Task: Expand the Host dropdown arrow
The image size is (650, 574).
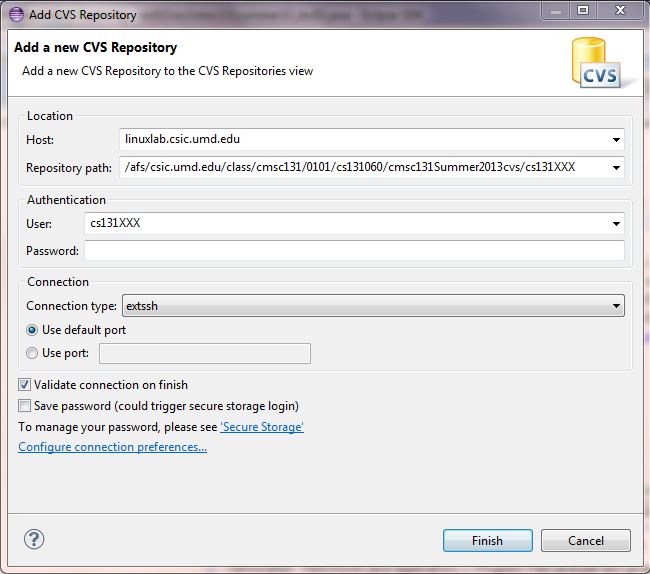Action: (x=616, y=140)
